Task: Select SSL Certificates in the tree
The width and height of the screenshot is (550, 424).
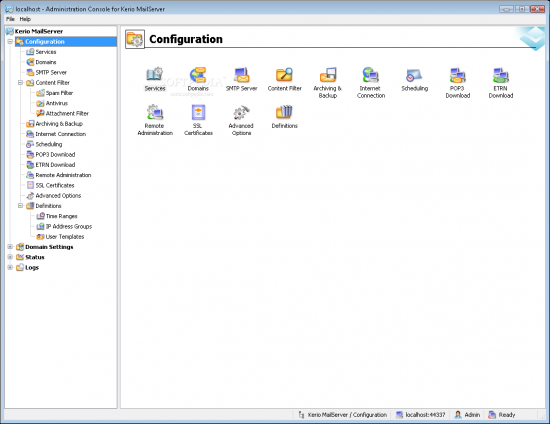Action: click(x=55, y=185)
